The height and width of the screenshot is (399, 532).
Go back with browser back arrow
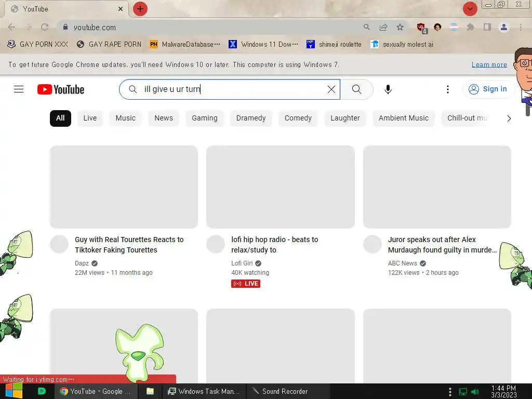click(x=11, y=27)
